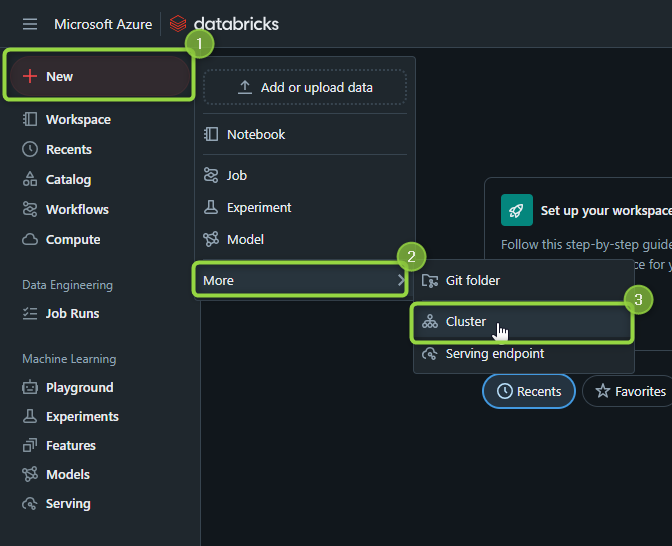
Task: Choose Model in the New menu
Action: pyautogui.click(x=305, y=239)
